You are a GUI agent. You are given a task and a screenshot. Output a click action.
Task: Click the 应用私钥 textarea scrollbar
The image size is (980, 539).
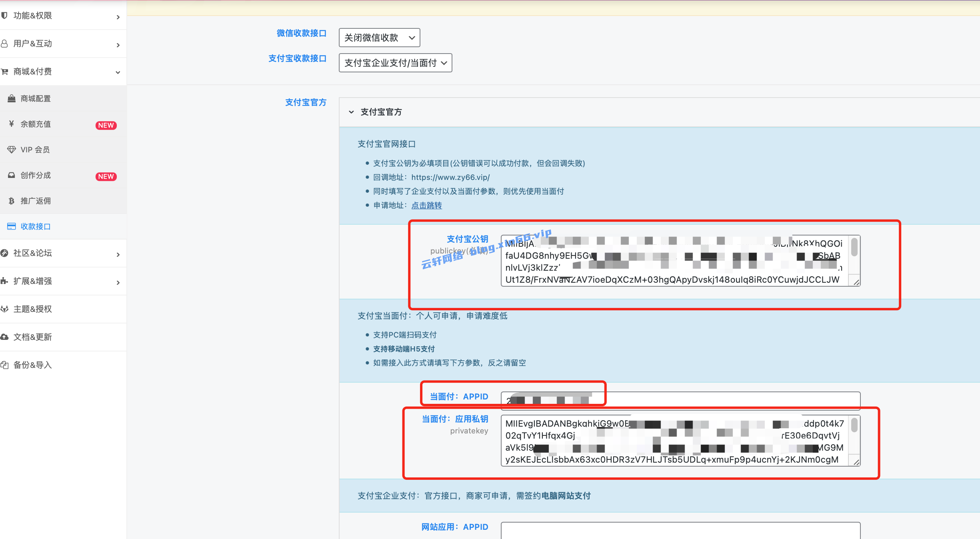click(854, 425)
